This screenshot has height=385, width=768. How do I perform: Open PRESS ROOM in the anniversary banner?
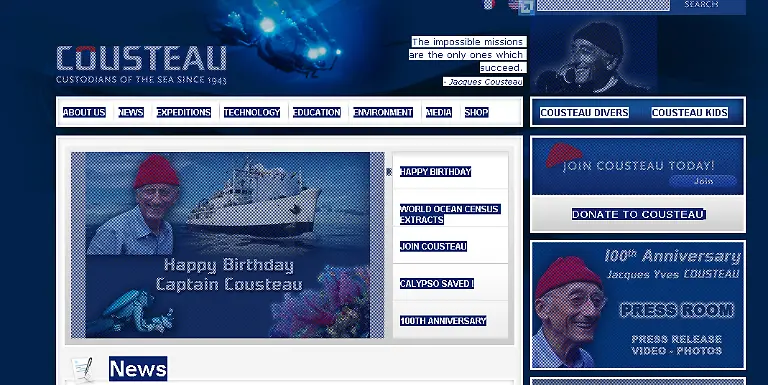(x=677, y=310)
